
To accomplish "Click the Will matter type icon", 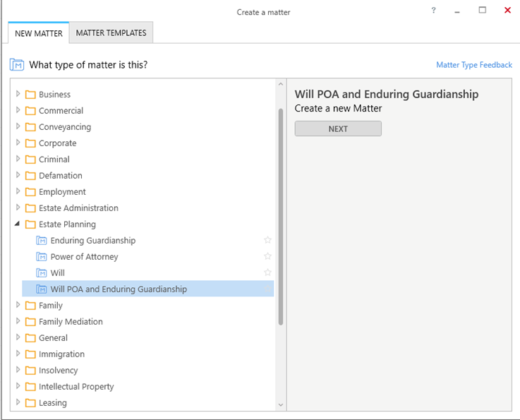I will (42, 273).
